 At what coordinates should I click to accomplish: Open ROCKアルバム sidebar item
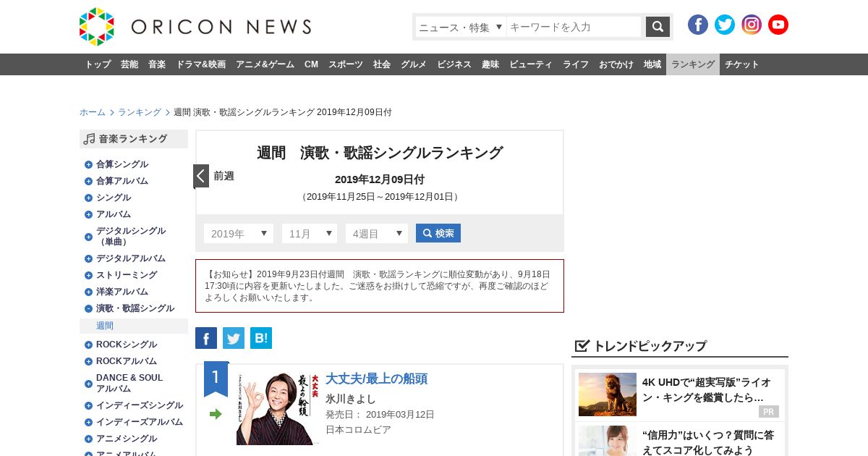(x=127, y=361)
